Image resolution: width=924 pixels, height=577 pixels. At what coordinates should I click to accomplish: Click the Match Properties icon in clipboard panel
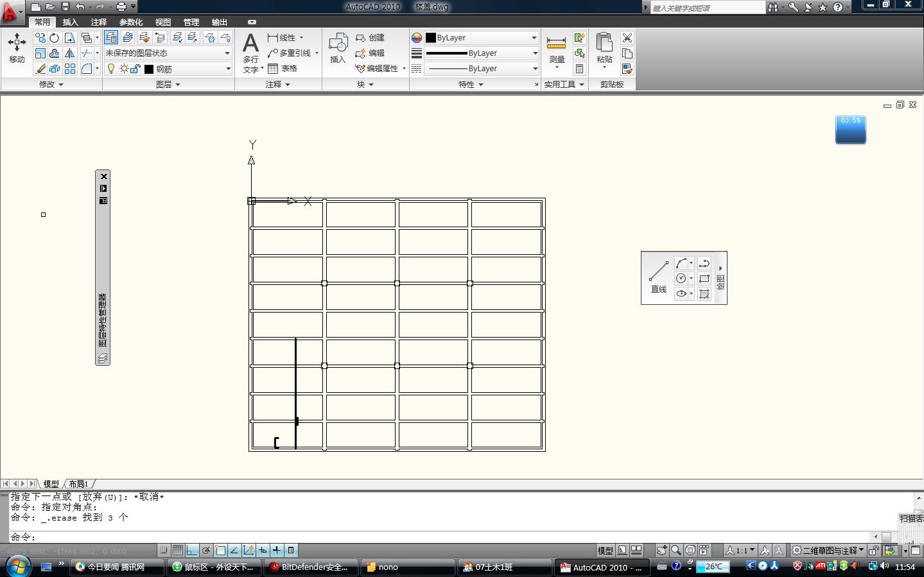tap(627, 69)
